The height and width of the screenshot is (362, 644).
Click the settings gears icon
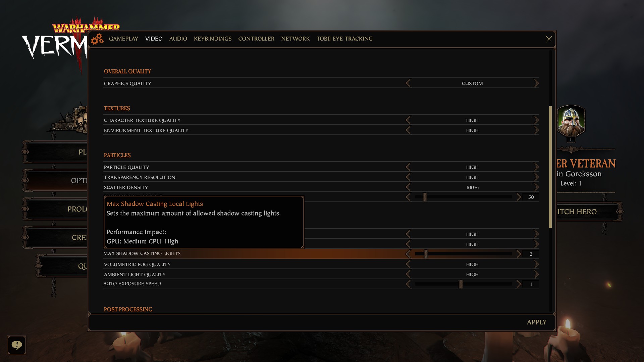coord(97,39)
